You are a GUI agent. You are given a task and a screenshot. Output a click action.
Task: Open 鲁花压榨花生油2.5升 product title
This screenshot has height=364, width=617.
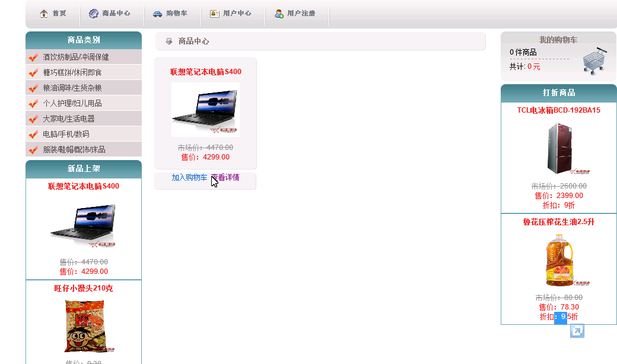(559, 222)
